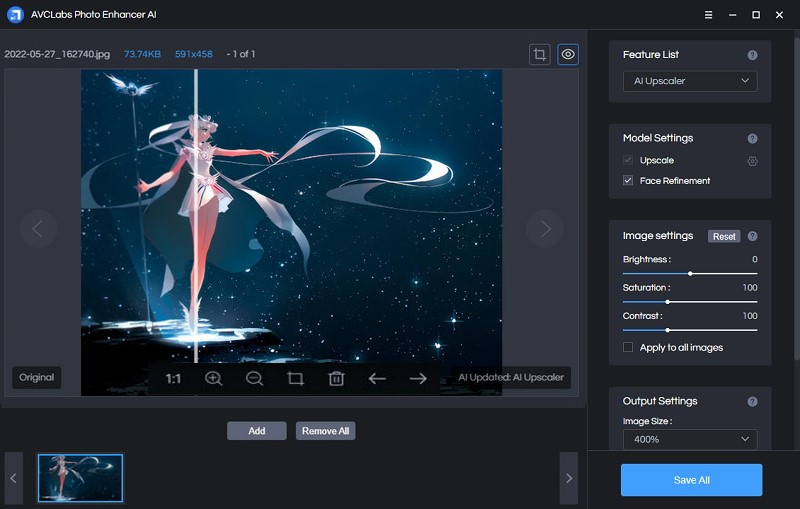Click the '- 1 of 1' image counter
The width and height of the screenshot is (800, 509).
241,54
